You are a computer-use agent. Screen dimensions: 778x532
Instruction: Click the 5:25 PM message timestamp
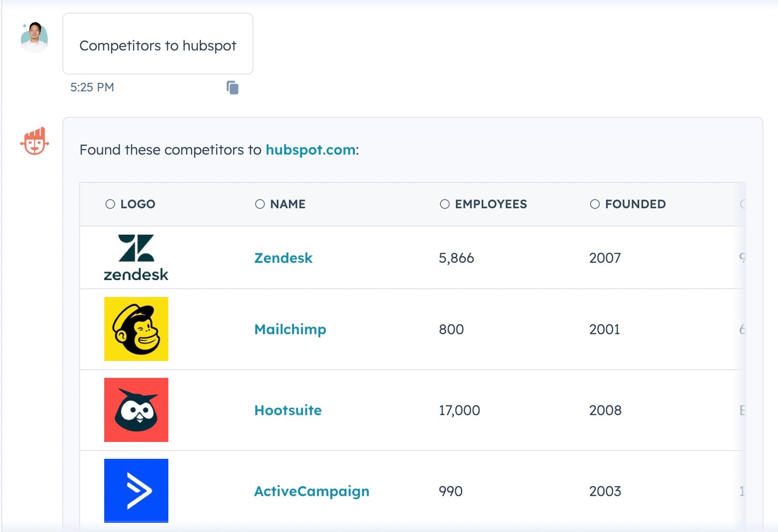[92, 87]
